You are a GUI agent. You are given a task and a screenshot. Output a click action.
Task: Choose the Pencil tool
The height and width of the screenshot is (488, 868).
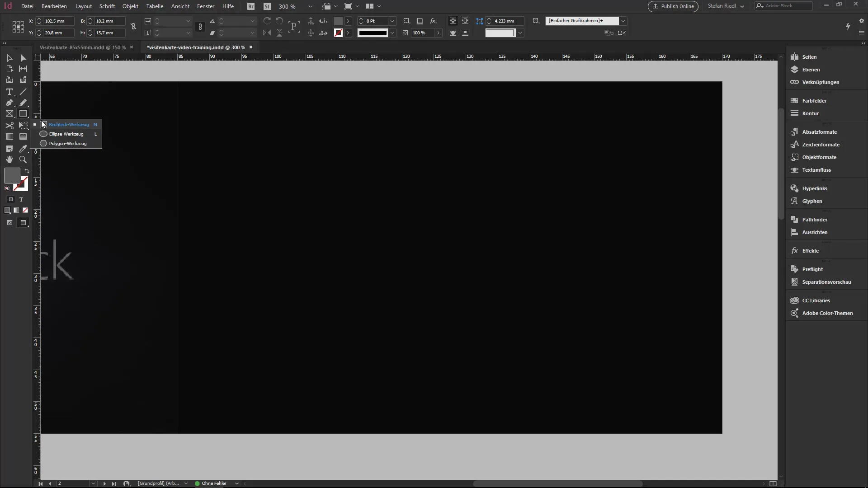tap(23, 103)
